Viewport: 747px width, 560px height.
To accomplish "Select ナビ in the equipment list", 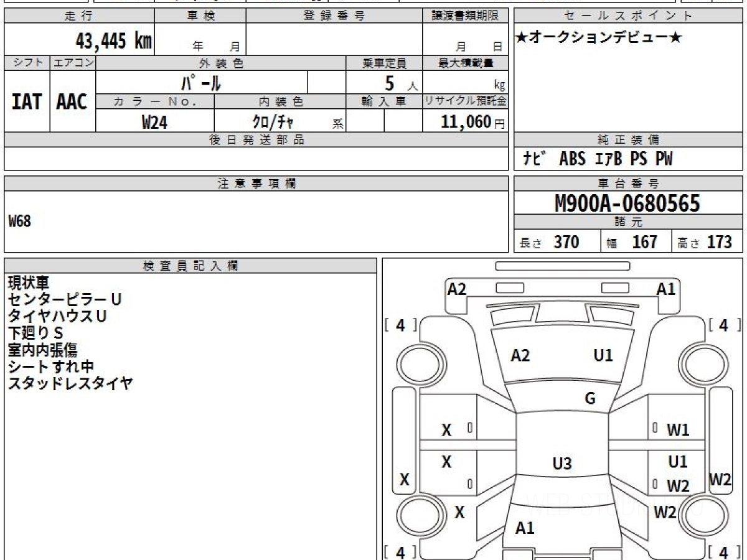I will pos(535,159).
